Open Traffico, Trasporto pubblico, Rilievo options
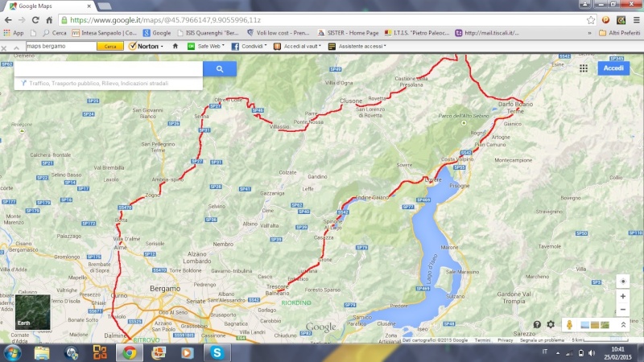This screenshot has width=644, height=362. point(98,84)
